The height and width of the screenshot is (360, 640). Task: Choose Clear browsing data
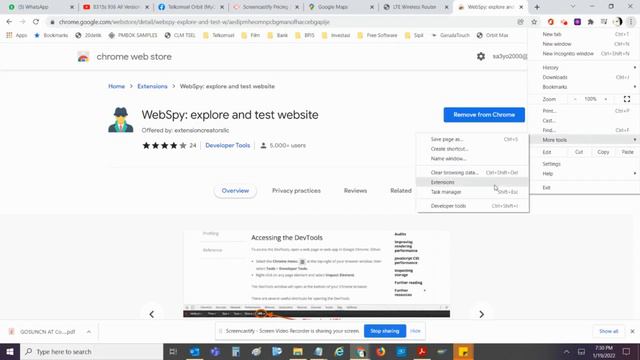click(472, 172)
